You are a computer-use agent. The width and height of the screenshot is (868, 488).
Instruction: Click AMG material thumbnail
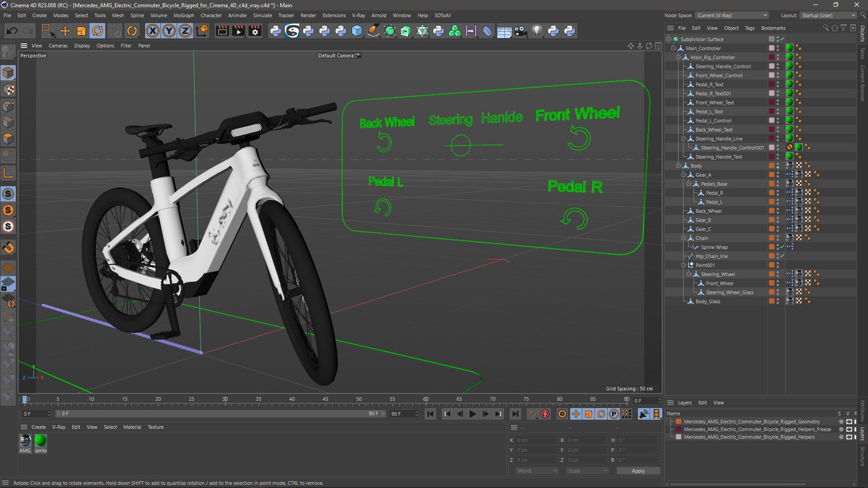point(25,441)
